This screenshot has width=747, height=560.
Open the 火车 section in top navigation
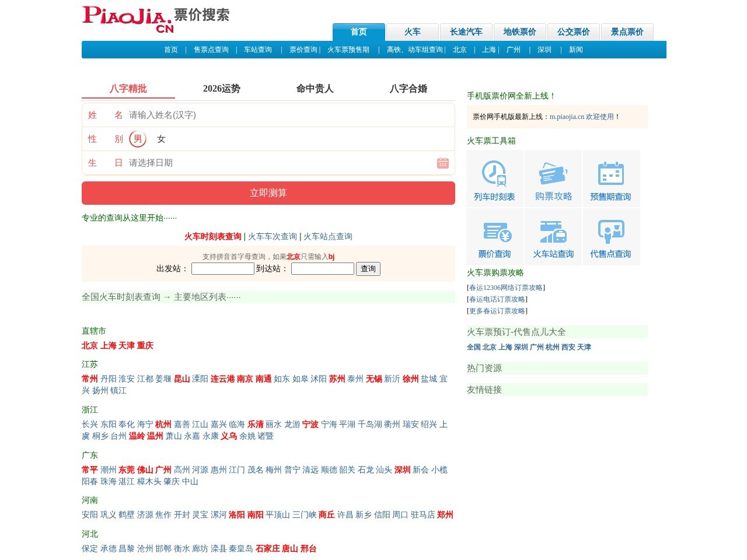tap(413, 32)
